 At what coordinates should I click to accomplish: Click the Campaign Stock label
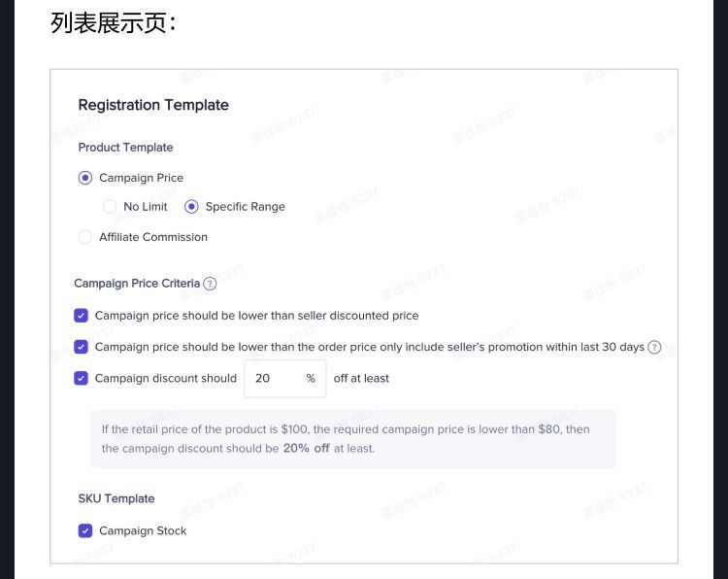(x=143, y=530)
